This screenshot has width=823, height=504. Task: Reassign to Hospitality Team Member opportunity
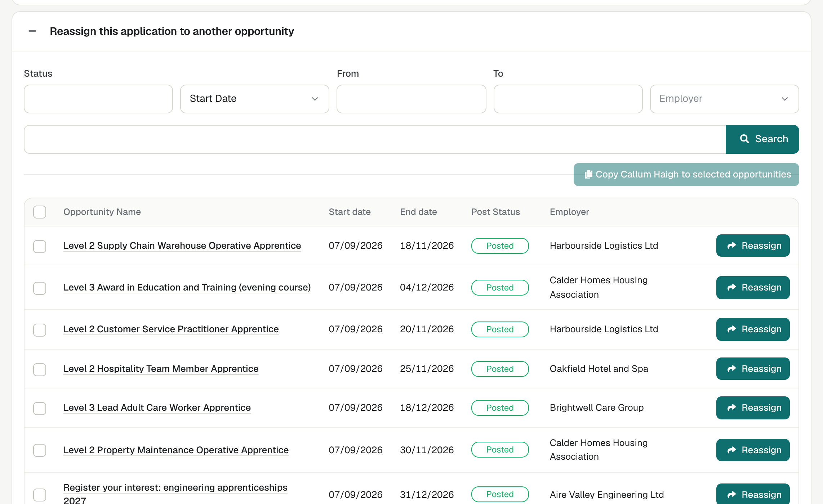tap(753, 369)
